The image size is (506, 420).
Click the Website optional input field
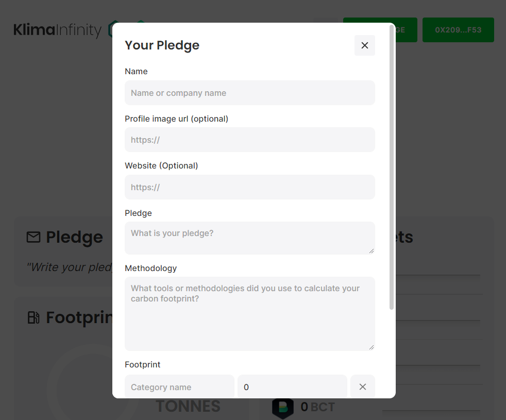click(x=249, y=187)
